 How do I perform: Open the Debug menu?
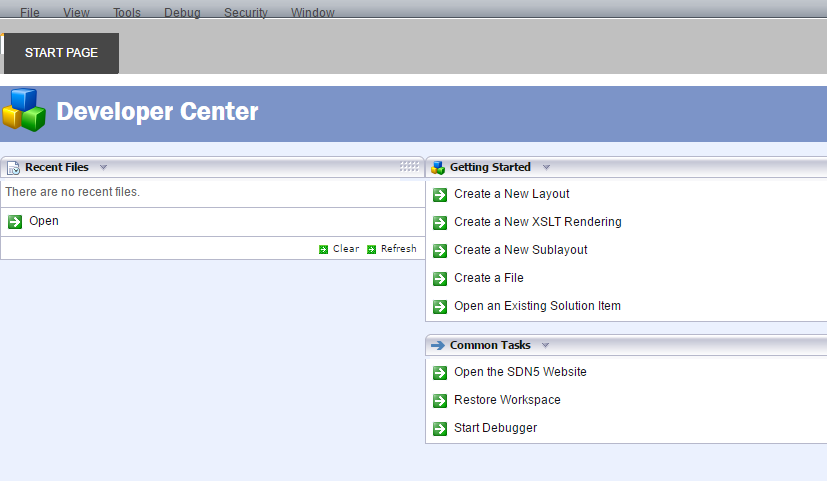[182, 12]
